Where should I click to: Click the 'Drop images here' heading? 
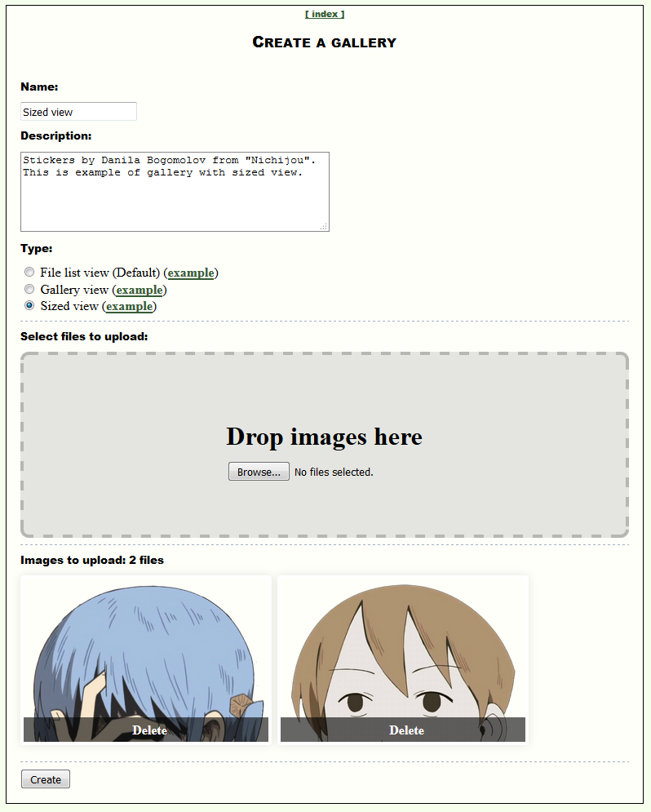tap(325, 437)
